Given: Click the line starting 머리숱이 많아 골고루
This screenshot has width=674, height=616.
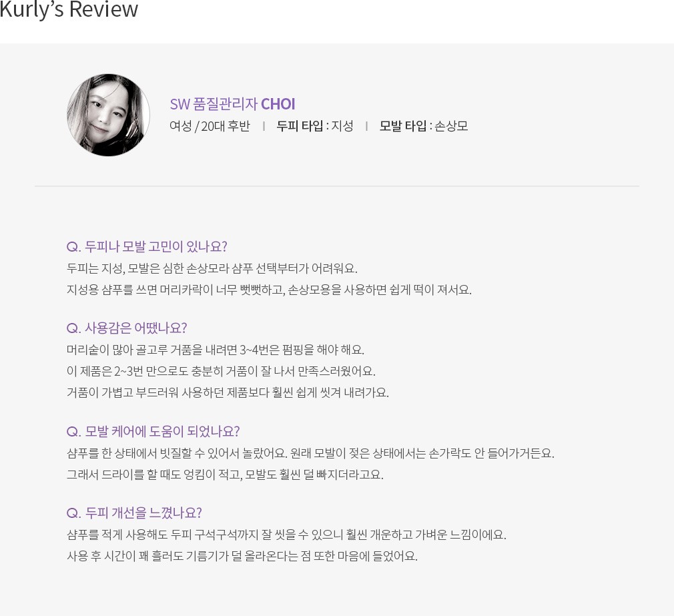Looking at the screenshot, I should coord(216,350).
